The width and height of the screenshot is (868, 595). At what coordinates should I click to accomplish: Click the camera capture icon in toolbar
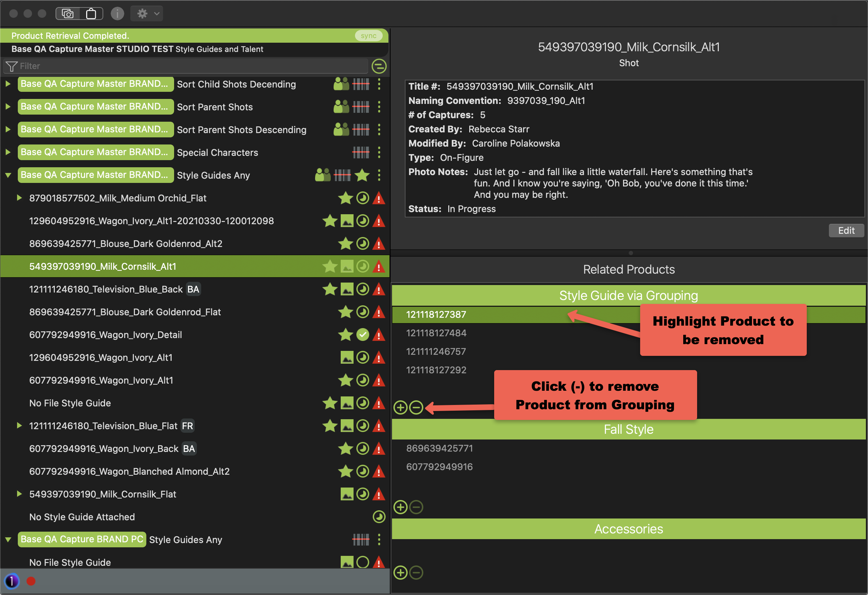point(68,14)
